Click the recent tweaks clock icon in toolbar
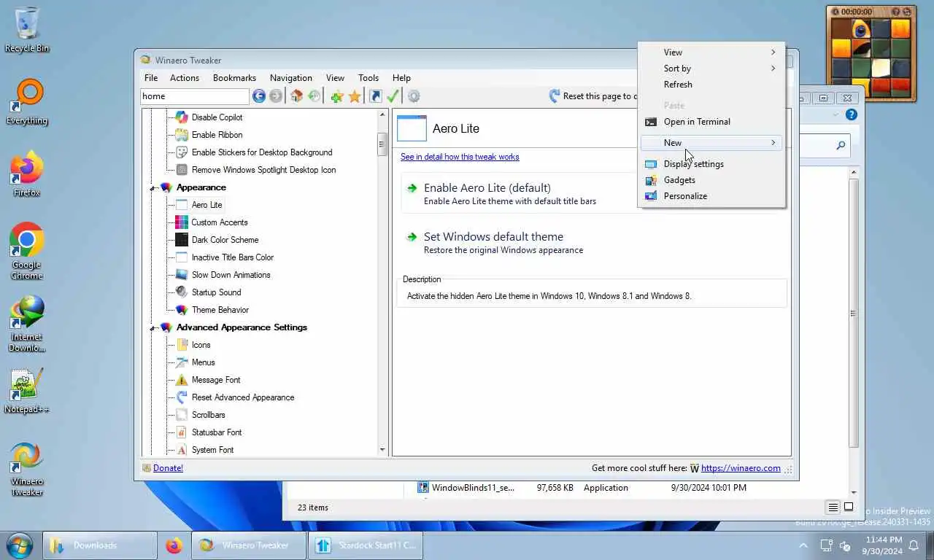The image size is (934, 560). pos(314,96)
